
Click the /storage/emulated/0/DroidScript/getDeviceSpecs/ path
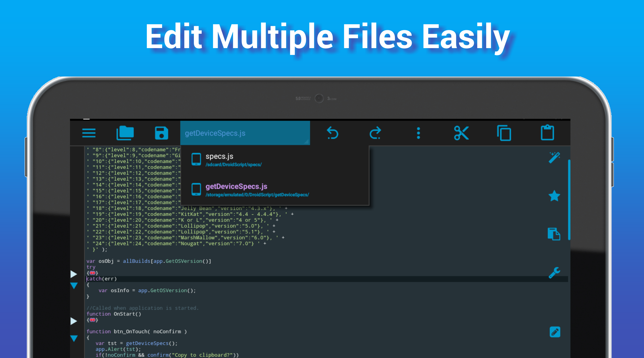(257, 195)
